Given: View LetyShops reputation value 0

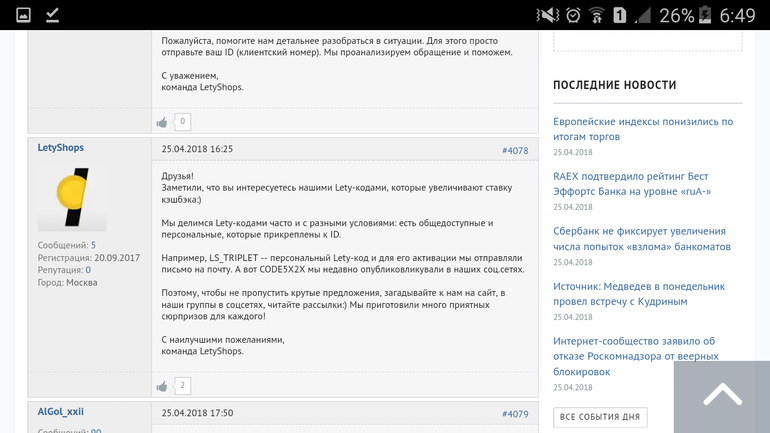Looking at the screenshot, I should [x=88, y=270].
